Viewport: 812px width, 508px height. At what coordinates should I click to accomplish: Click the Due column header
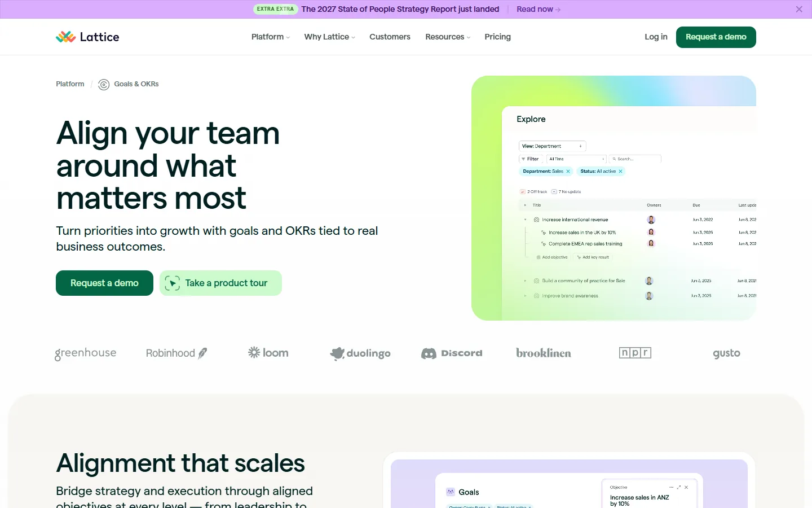(696, 205)
